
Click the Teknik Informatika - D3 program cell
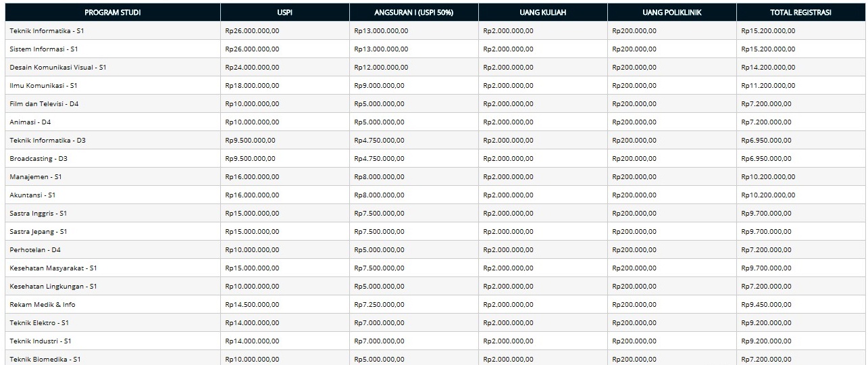pos(47,140)
